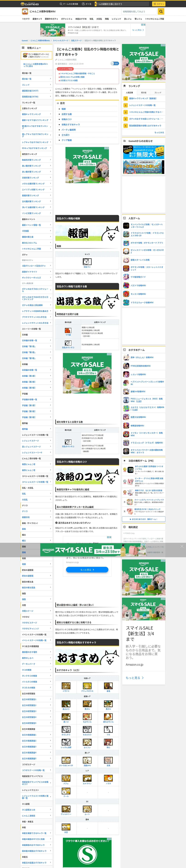Select レジェンド in the top navigation

coord(116,19)
